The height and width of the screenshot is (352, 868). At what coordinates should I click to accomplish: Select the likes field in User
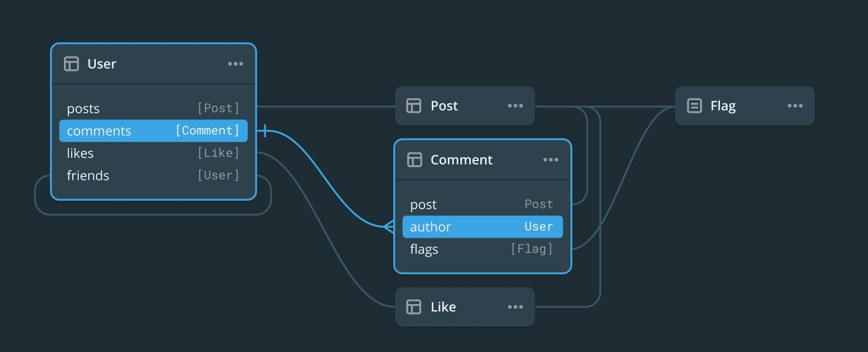pos(153,153)
